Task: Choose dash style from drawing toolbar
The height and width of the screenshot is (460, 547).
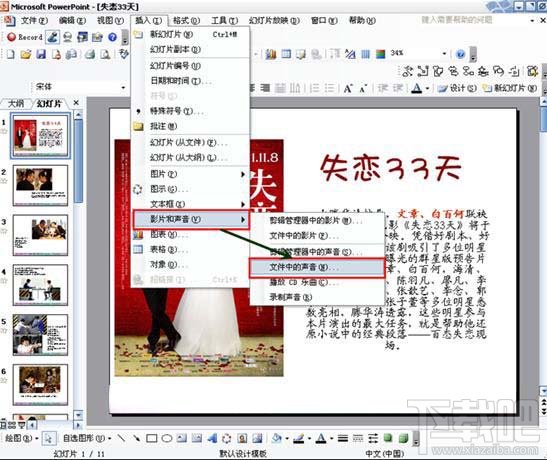Action: click(358, 438)
